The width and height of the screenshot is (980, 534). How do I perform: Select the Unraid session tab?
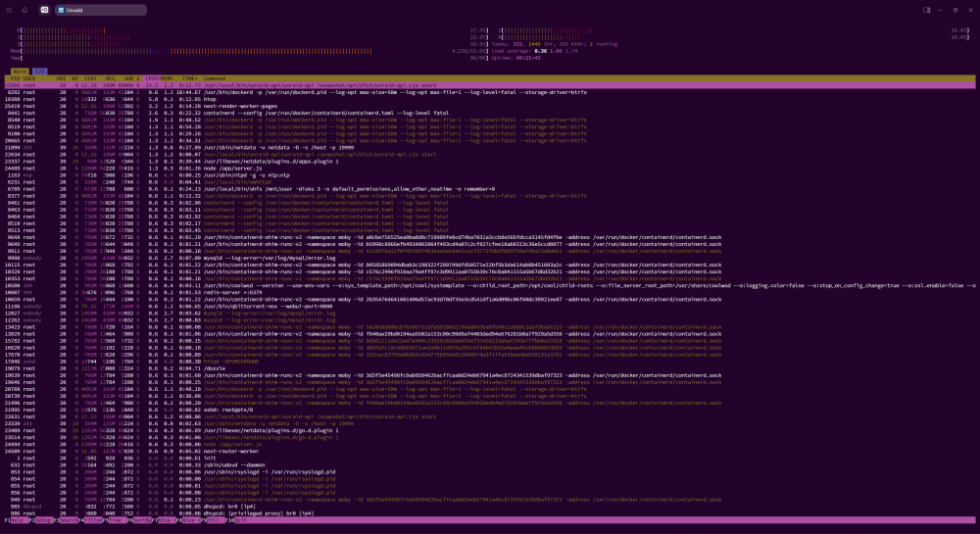tap(101, 10)
